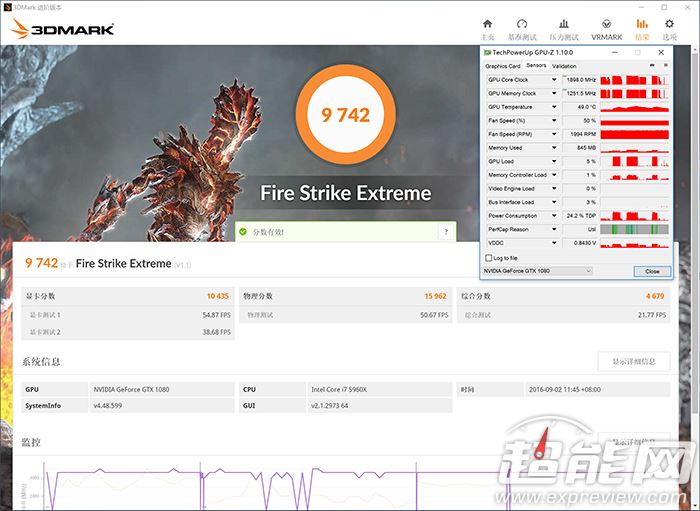Screen dimensions: 700x511
Task: Open the PerfCap Reason sensor dropdown
Action: (554, 229)
